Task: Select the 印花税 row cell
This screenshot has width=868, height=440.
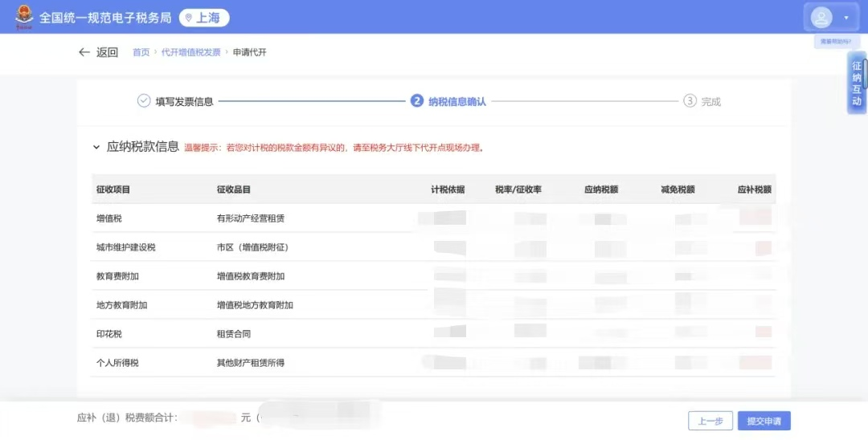Action: 109,334
